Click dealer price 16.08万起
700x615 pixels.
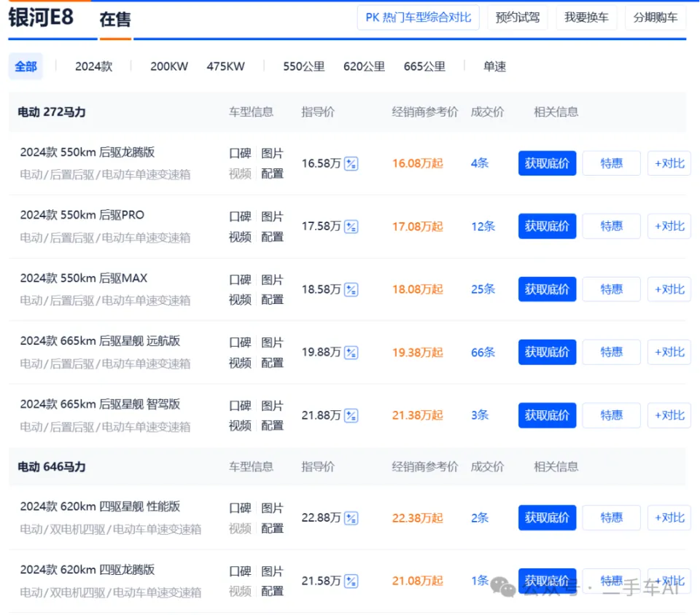417,164
